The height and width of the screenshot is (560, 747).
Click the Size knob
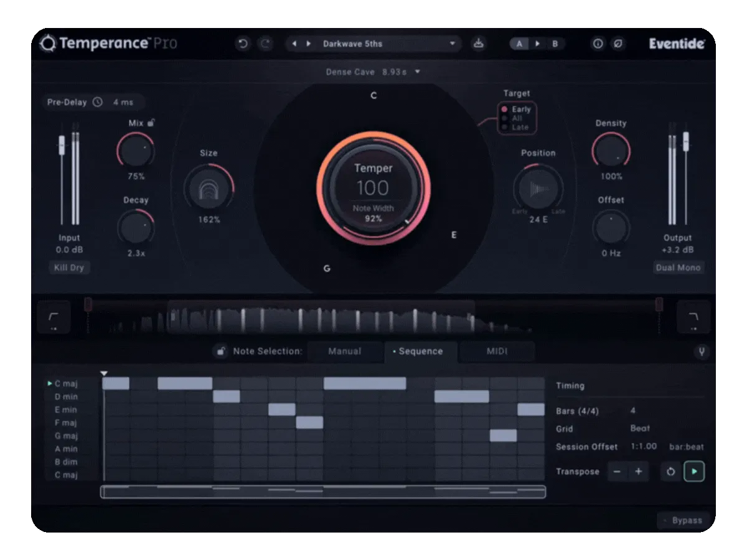(209, 187)
